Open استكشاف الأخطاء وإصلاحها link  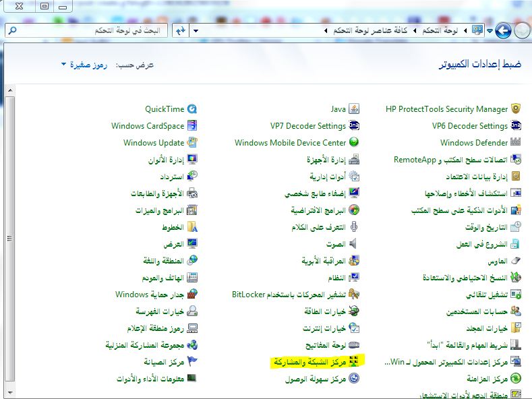point(466,193)
